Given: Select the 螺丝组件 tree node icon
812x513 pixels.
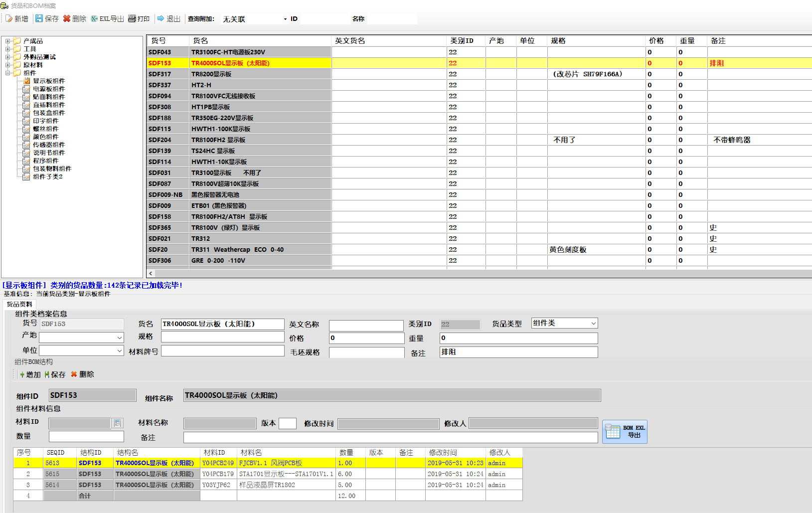Looking at the screenshot, I should [x=27, y=129].
